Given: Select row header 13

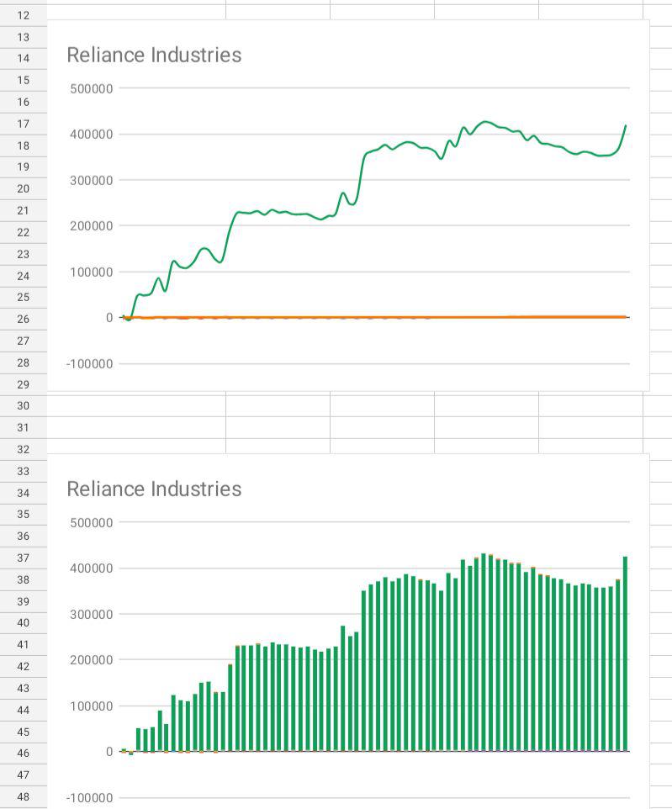Looking at the screenshot, I should click(x=24, y=37).
